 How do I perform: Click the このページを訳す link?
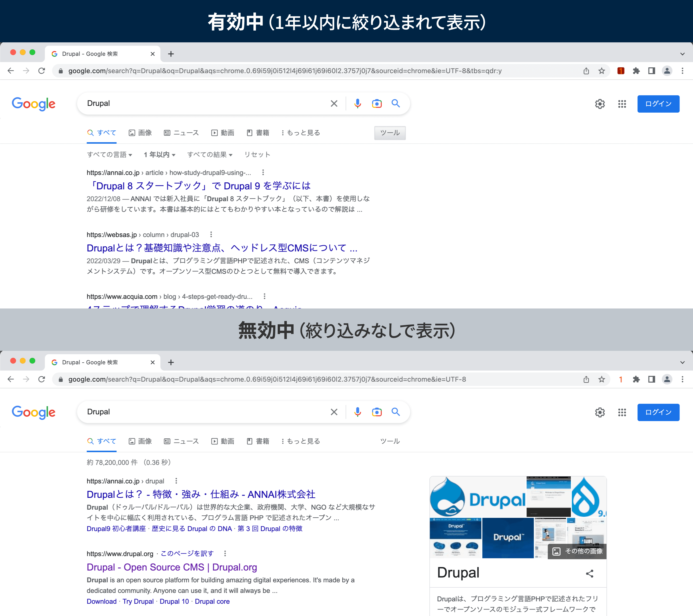coord(187,553)
